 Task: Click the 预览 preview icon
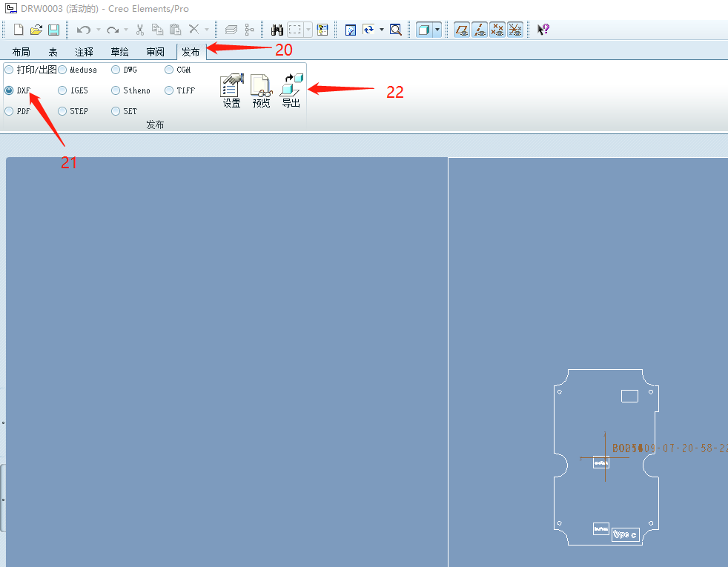coord(262,91)
